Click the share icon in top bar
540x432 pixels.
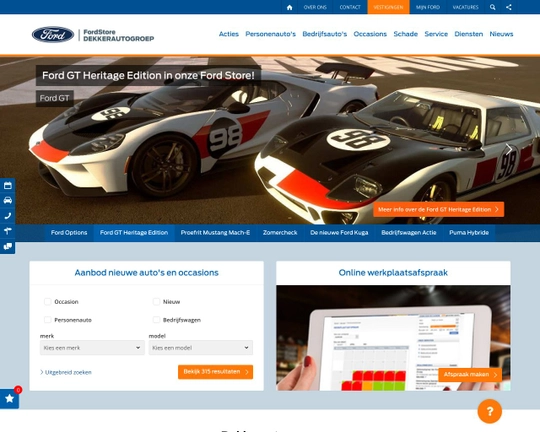pos(509,7)
